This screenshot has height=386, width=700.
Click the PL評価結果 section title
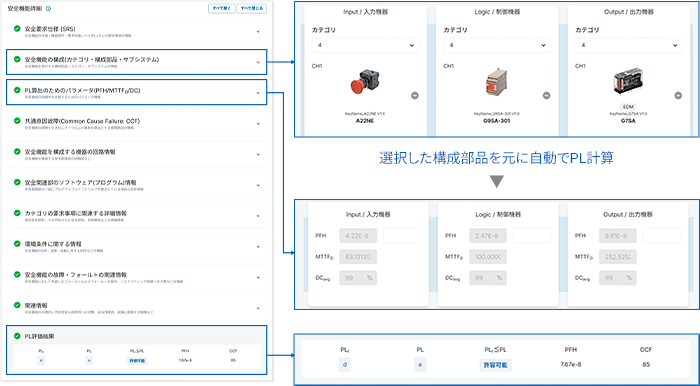(x=39, y=336)
